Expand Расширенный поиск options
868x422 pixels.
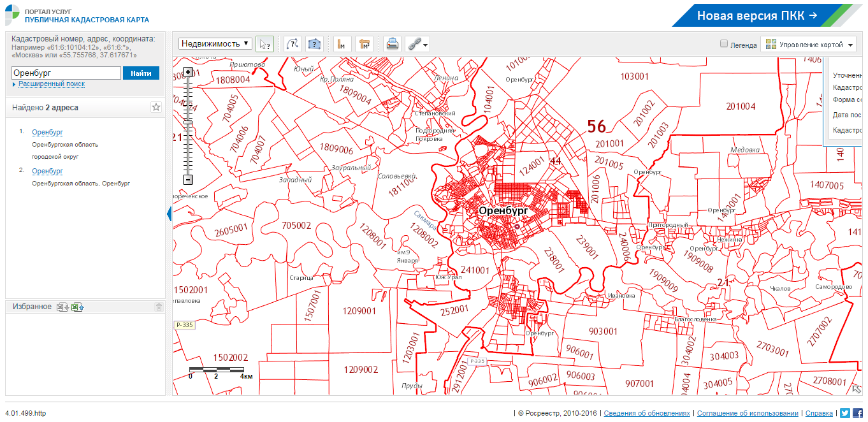pos(51,84)
